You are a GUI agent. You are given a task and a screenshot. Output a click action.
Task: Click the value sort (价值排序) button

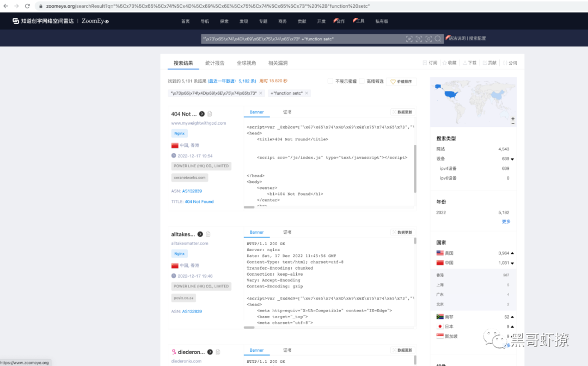(x=401, y=81)
